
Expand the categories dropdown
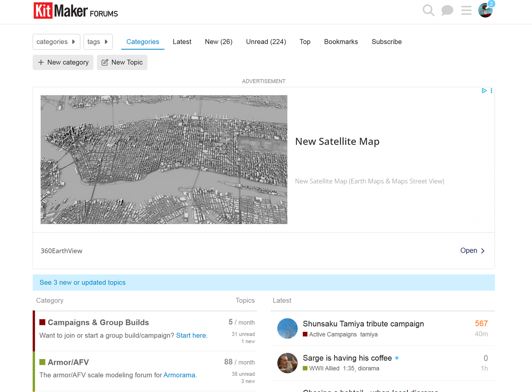57,42
